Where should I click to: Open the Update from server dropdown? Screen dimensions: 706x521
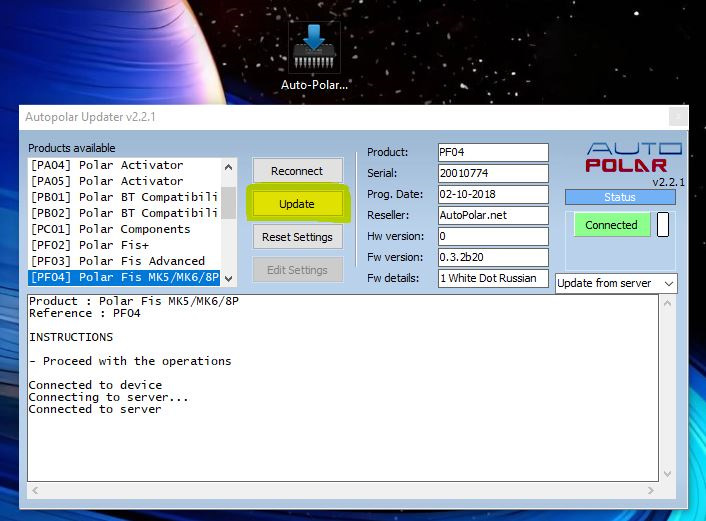[x=616, y=283]
